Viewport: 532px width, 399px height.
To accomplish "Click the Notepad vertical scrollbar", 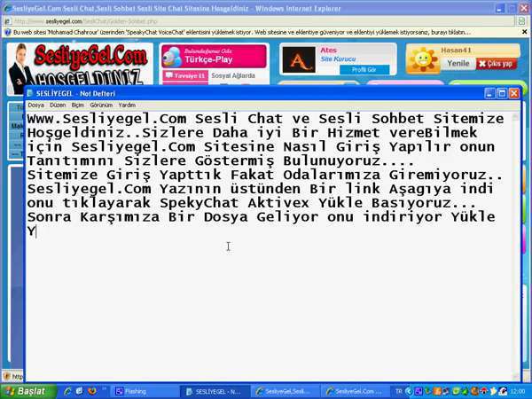I will (x=516, y=246).
